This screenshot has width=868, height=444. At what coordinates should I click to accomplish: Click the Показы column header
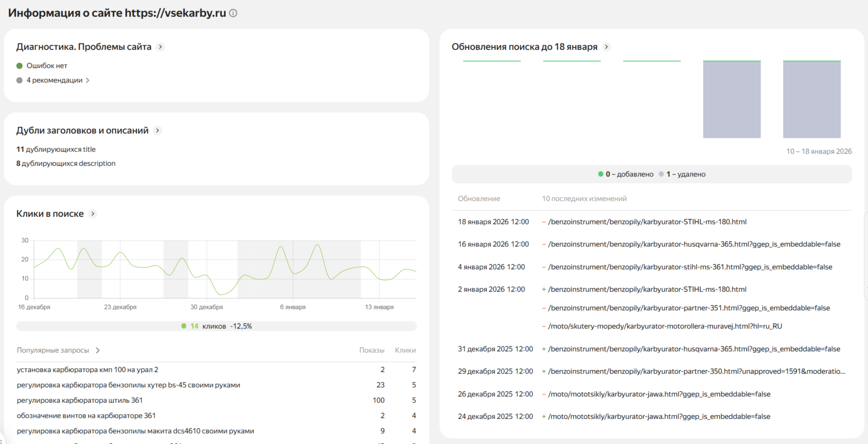tap(371, 350)
